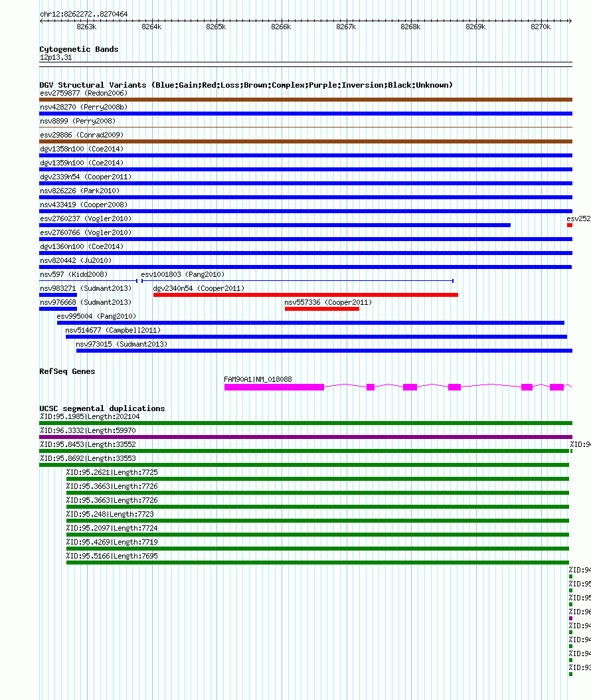591x700 pixels.
Task: Select the dgv2339n54 (Cooper2011) label
Action: coord(86,177)
